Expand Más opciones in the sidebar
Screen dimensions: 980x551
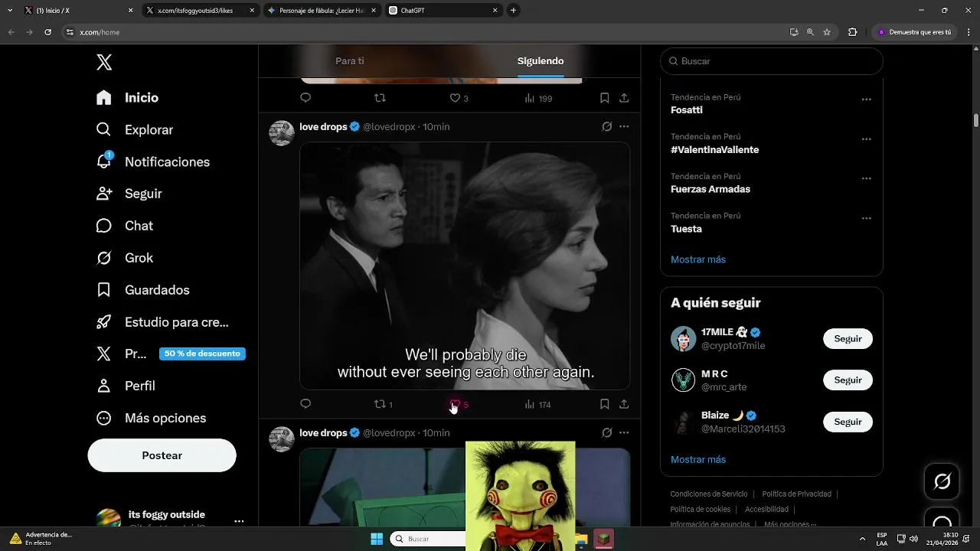tap(151, 418)
